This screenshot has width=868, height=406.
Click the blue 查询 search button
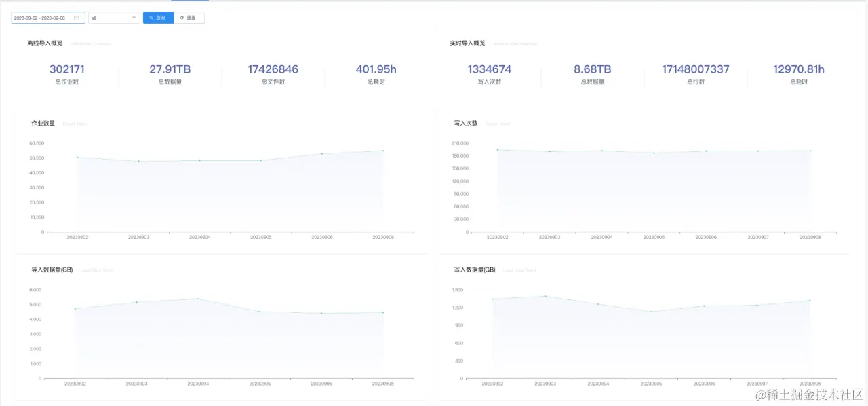(x=158, y=18)
